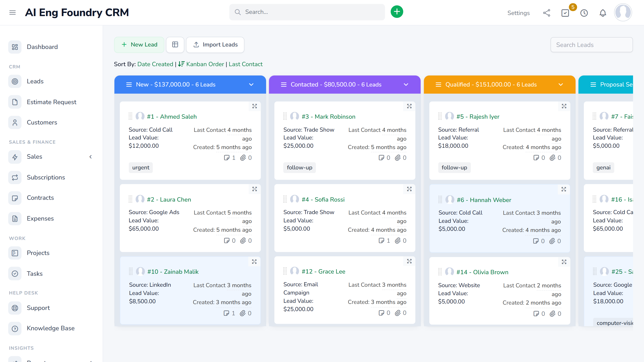Viewport: 644px width, 362px height.
Task: Click the green quick-add plus button
Action: 397,12
